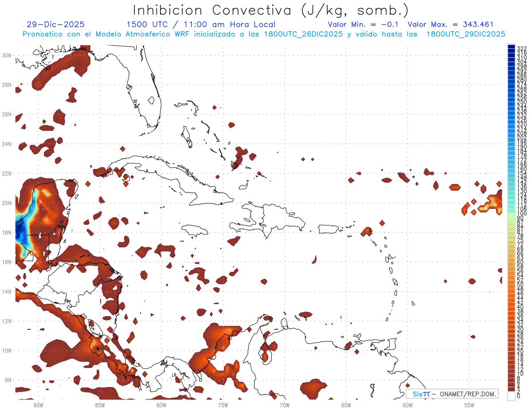The width and height of the screenshot is (532, 411).
Task: Click the light blue swatch labeled 202
Action: click(x=511, y=135)
